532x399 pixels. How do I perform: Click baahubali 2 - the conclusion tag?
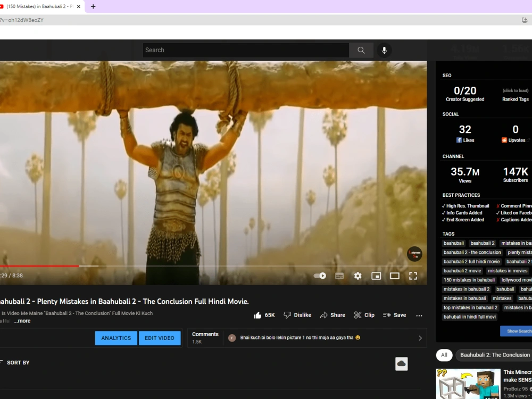coord(472,252)
